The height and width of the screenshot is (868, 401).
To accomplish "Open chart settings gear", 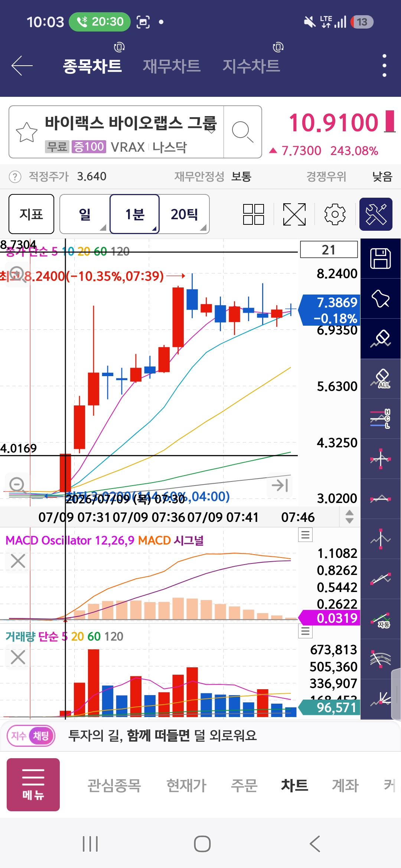I will 335,214.
